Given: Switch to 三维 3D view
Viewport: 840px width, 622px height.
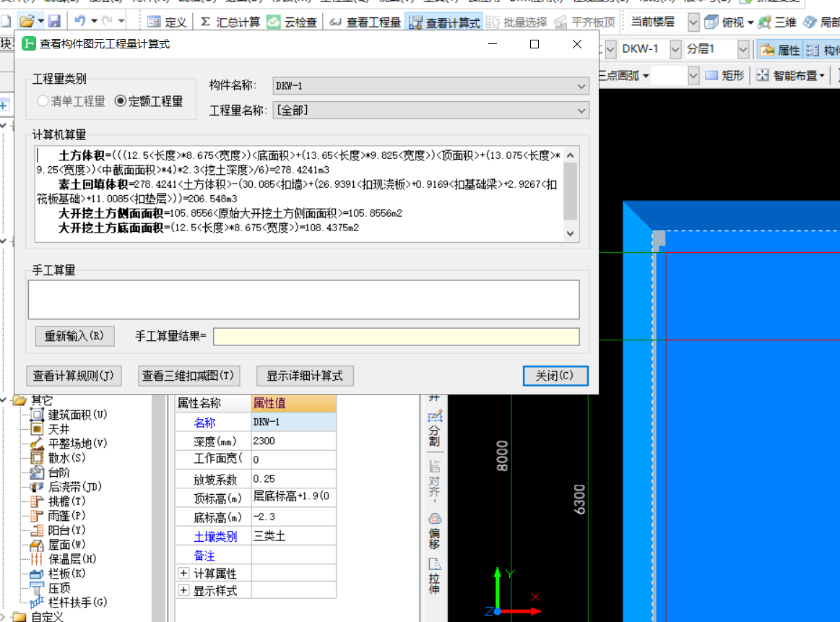Looking at the screenshot, I should point(777,22).
